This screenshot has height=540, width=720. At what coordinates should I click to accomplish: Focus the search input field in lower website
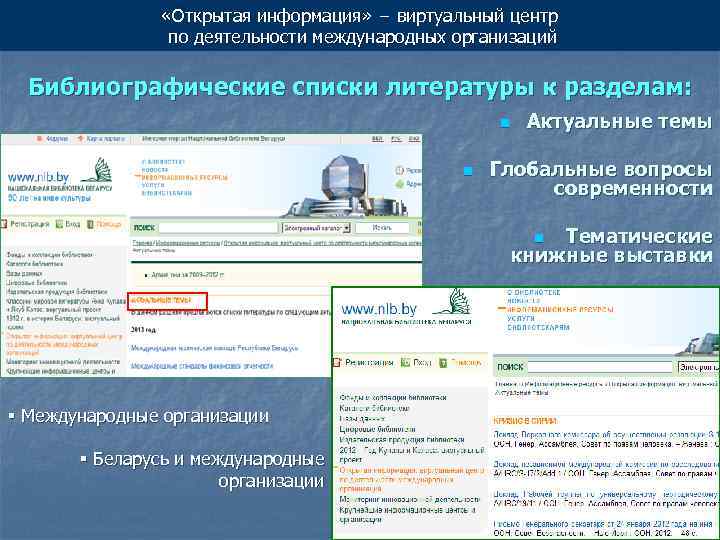coord(600,367)
